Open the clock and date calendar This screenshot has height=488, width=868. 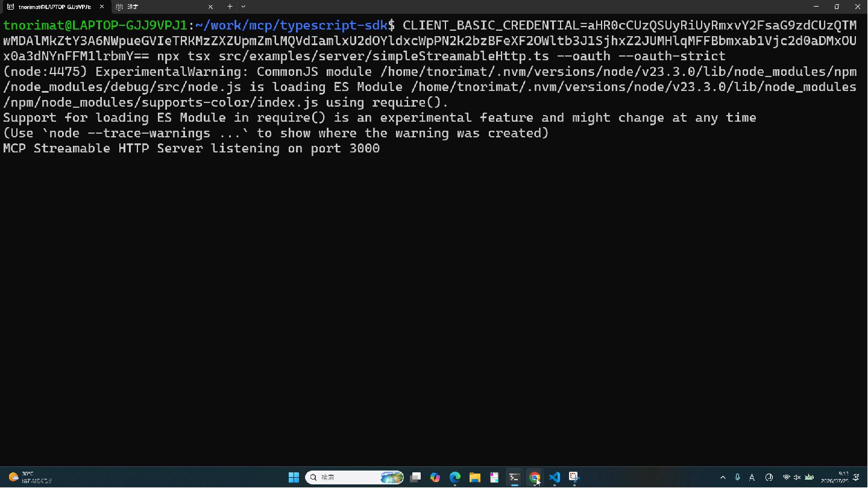[835, 477]
